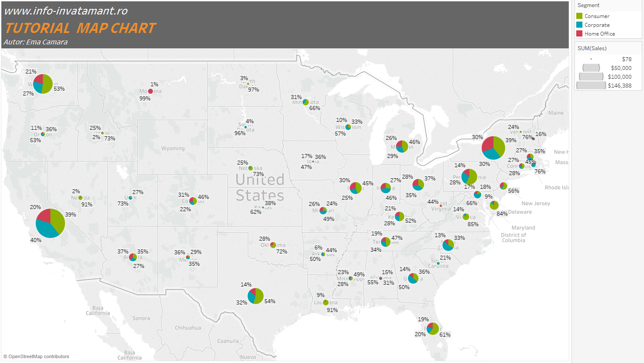The image size is (644, 363).
Task: Select the Indiana pie chart
Action: [x=386, y=188]
